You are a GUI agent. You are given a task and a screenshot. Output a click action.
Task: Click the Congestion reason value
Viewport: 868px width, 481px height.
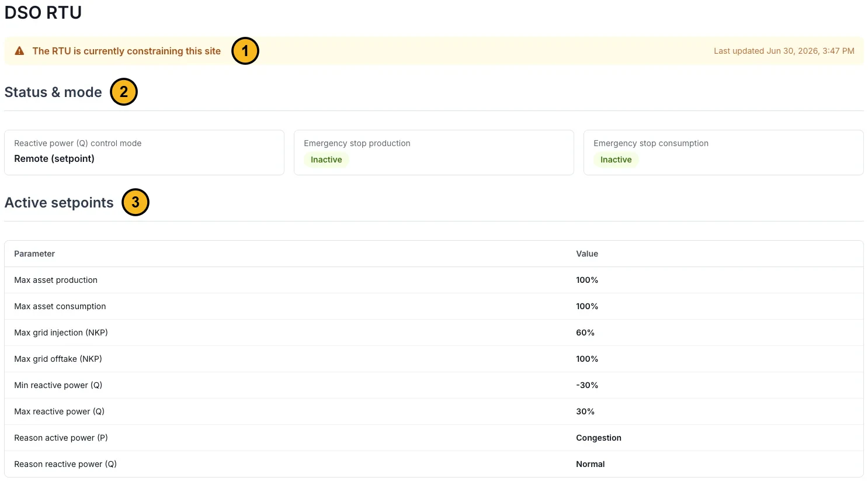point(599,438)
